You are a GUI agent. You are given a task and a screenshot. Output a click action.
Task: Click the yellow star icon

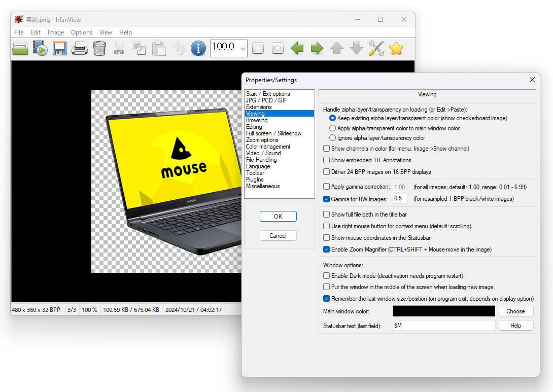coord(396,48)
